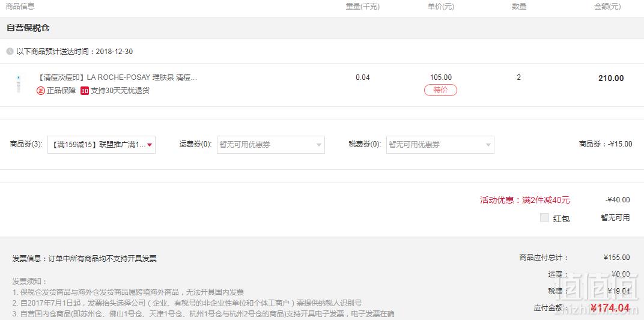Click the 商品券：-¥15.00 deduction text
This screenshot has height=320, width=644.
click(606, 144)
